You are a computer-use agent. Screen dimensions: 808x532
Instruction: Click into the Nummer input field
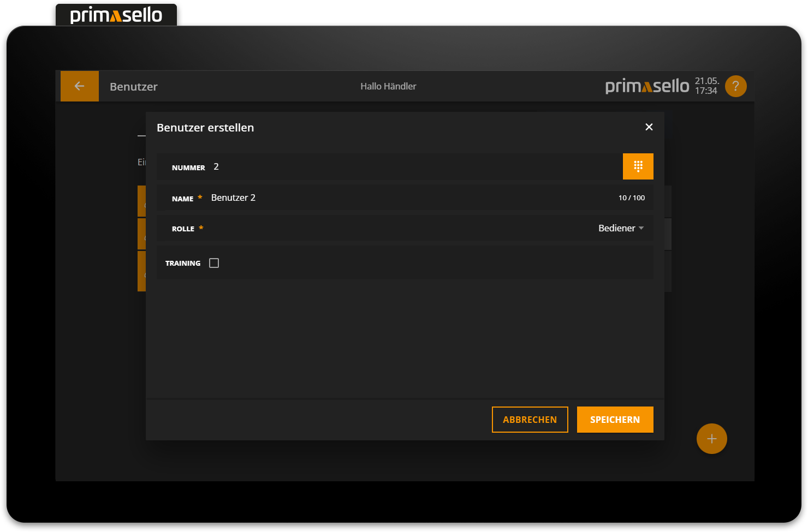point(382,167)
